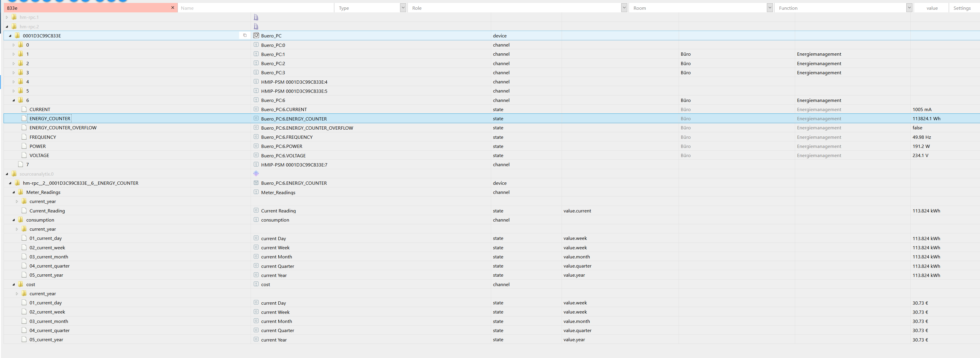
Task: Open the Type filter dropdown
Action: [x=403, y=8]
